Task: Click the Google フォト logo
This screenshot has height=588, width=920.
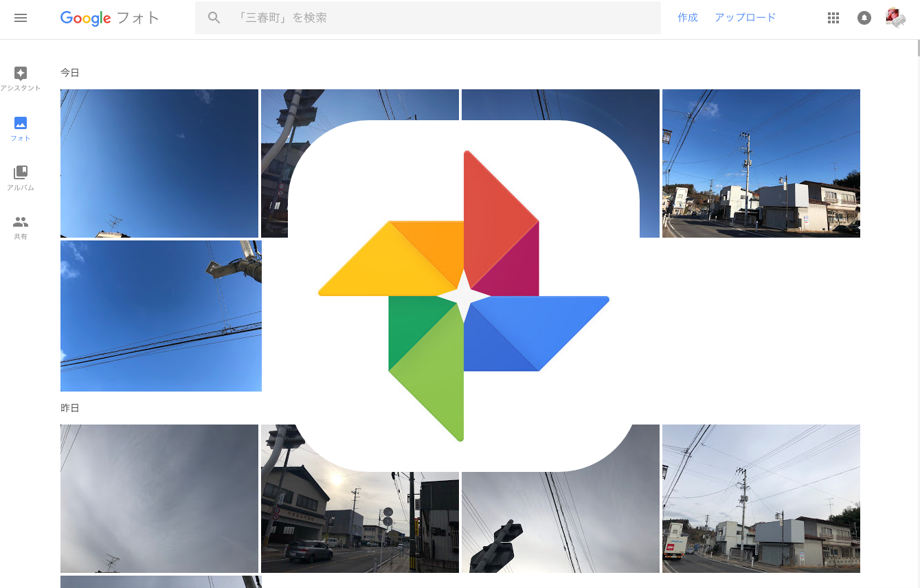Action: 110,19
